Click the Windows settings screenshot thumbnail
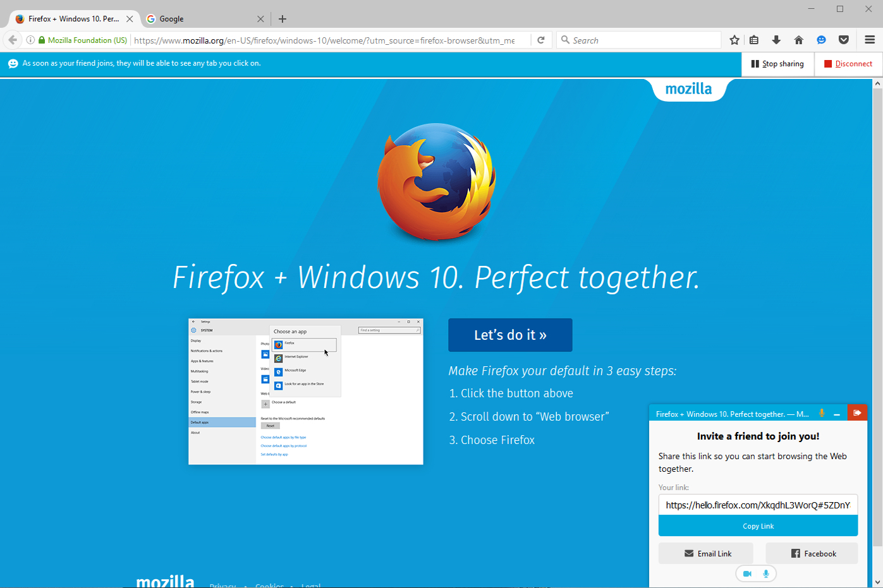 (306, 392)
